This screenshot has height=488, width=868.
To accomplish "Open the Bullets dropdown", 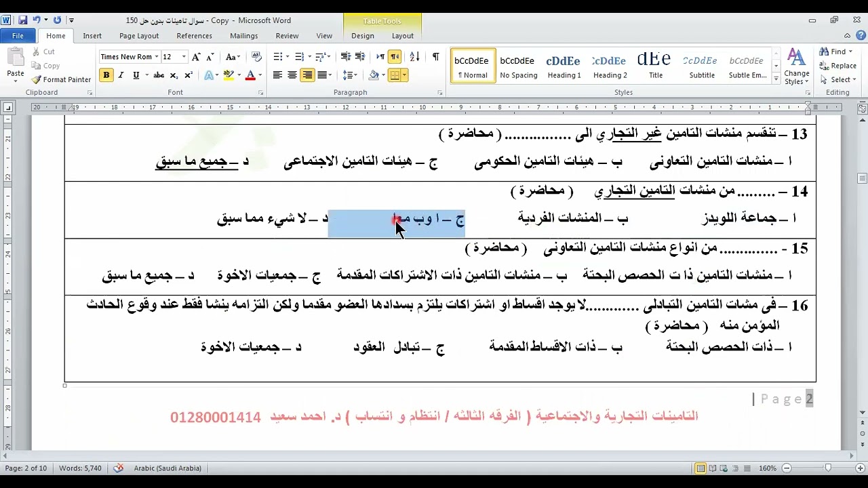I will tap(288, 57).
